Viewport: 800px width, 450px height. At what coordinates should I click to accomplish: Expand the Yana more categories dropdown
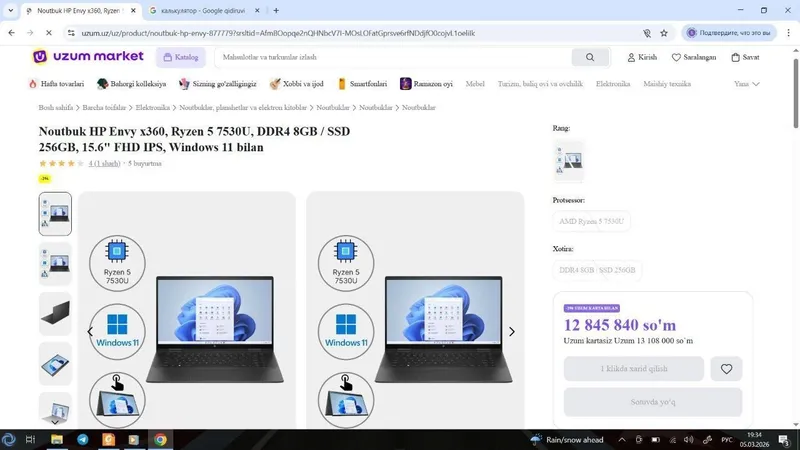point(746,84)
